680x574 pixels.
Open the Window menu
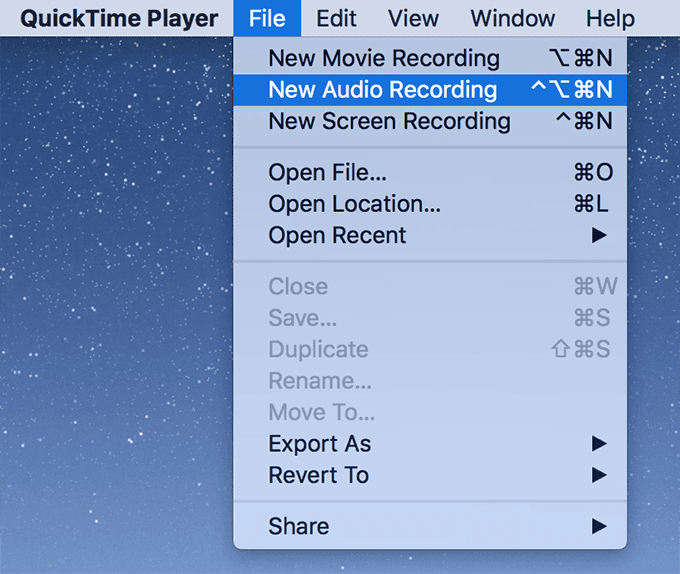pyautogui.click(x=513, y=18)
